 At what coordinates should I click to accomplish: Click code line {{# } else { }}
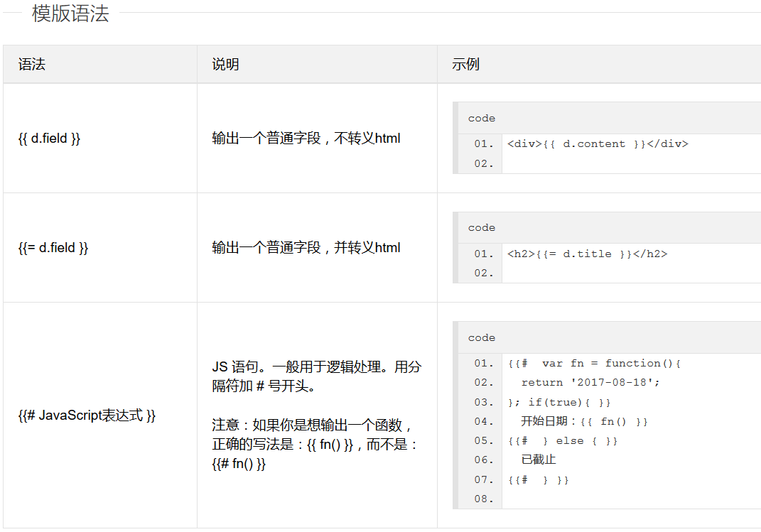[563, 441]
